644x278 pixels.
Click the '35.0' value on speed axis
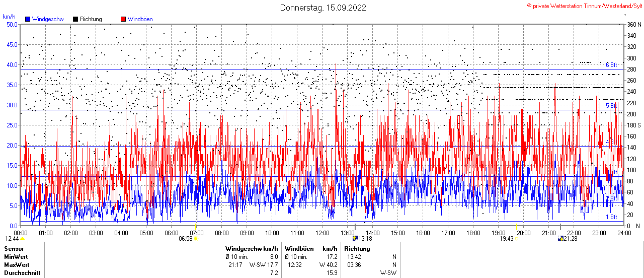click(12, 85)
